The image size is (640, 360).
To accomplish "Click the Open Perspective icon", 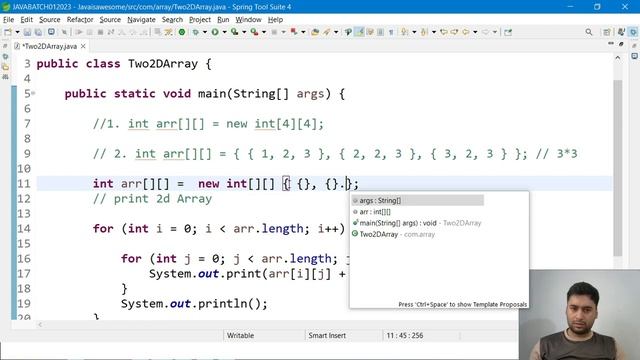I will pos(607,32).
